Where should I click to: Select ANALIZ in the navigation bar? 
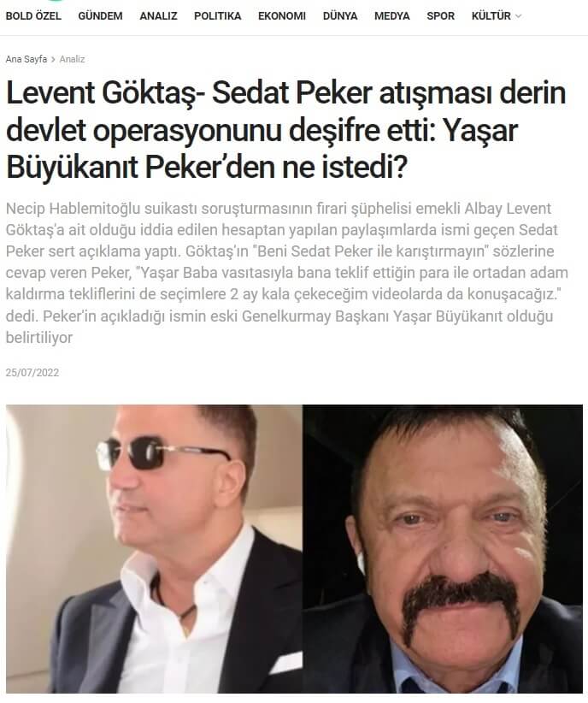pos(158,16)
